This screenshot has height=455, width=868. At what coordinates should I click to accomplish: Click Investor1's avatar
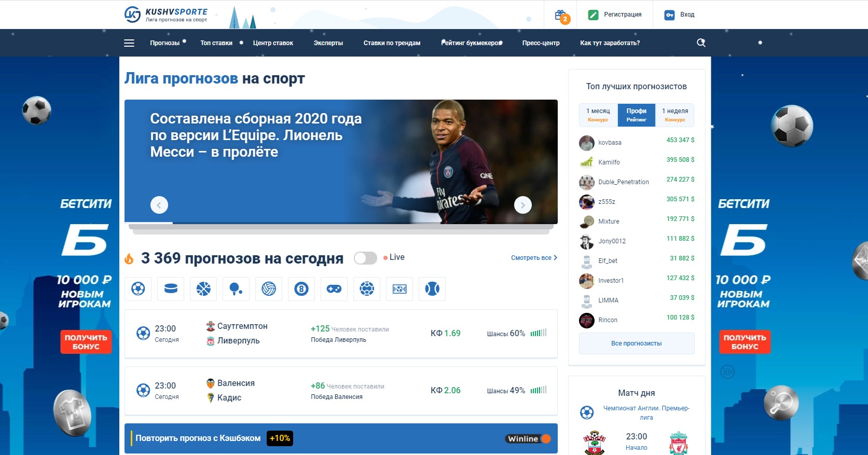pyautogui.click(x=587, y=281)
